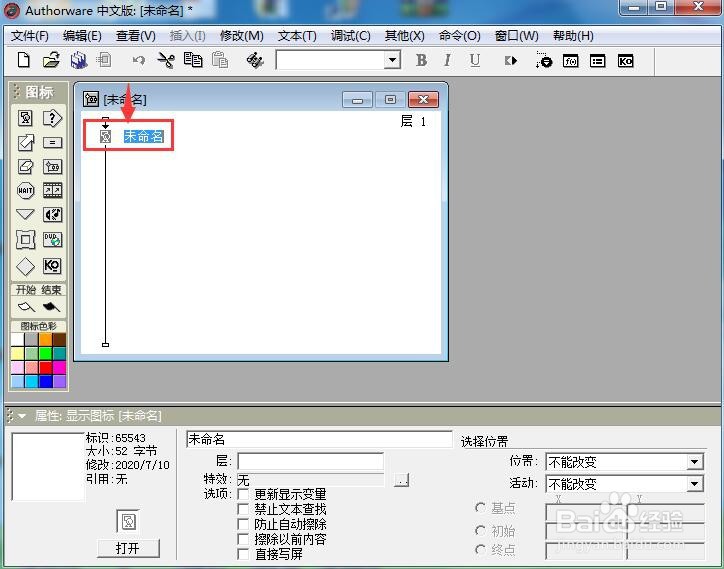This screenshot has width=724, height=569.
Task: Open the 文本(T) menu
Action: click(297, 36)
